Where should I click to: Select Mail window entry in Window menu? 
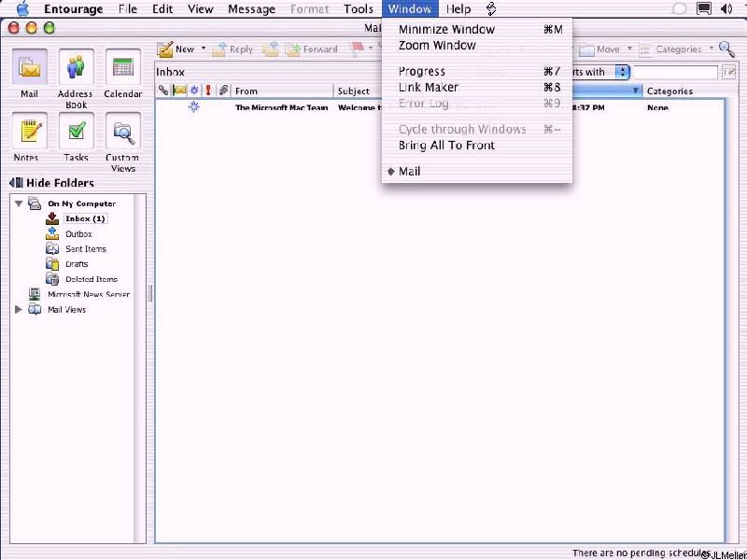(477, 172)
